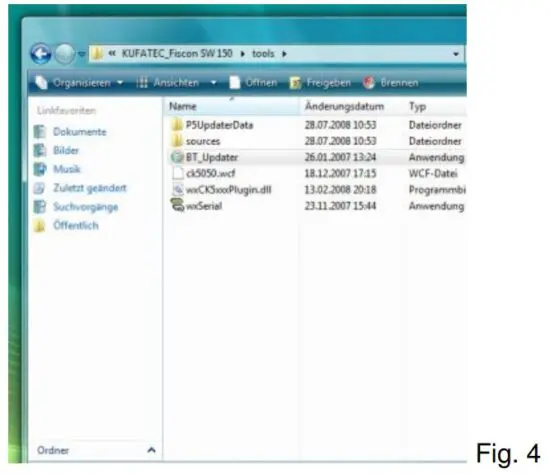Click the Brennen disc icon

coord(369,83)
